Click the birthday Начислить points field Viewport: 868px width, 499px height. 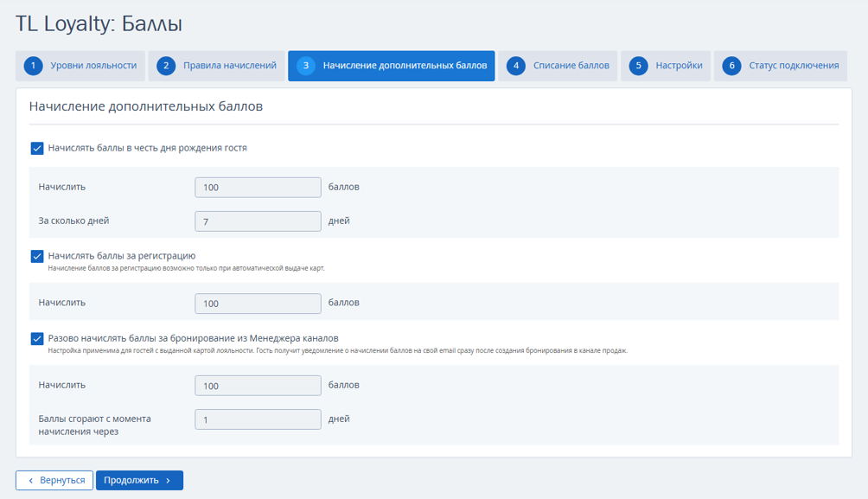point(258,187)
